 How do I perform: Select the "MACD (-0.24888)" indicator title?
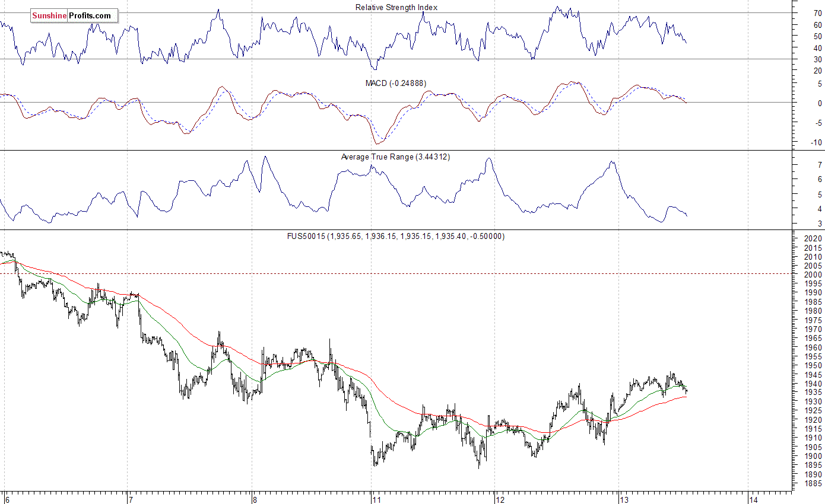point(396,83)
